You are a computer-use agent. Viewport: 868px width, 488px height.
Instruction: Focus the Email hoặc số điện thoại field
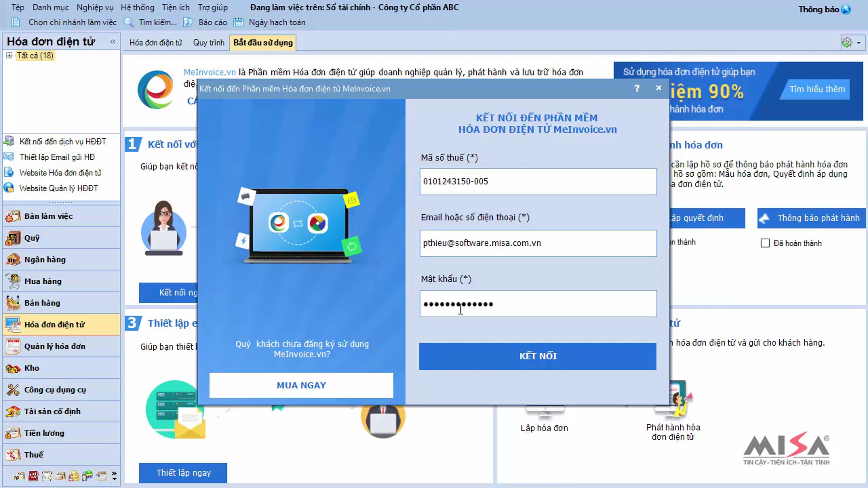click(538, 243)
